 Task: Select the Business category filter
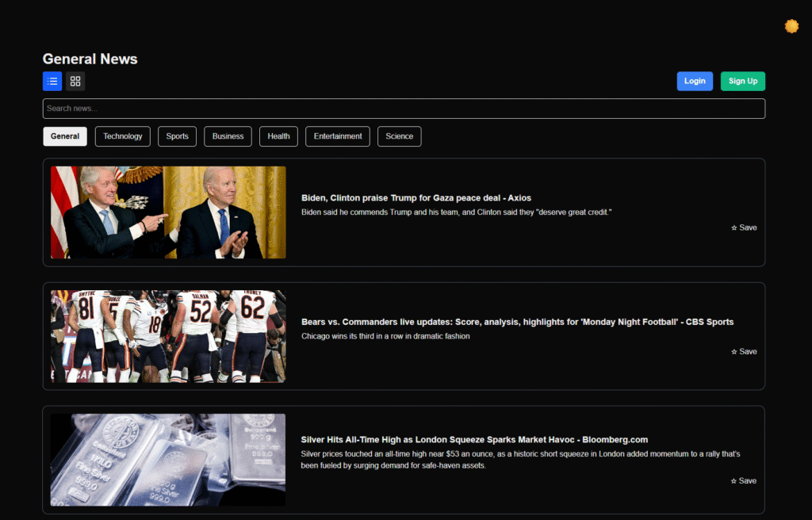tap(228, 136)
